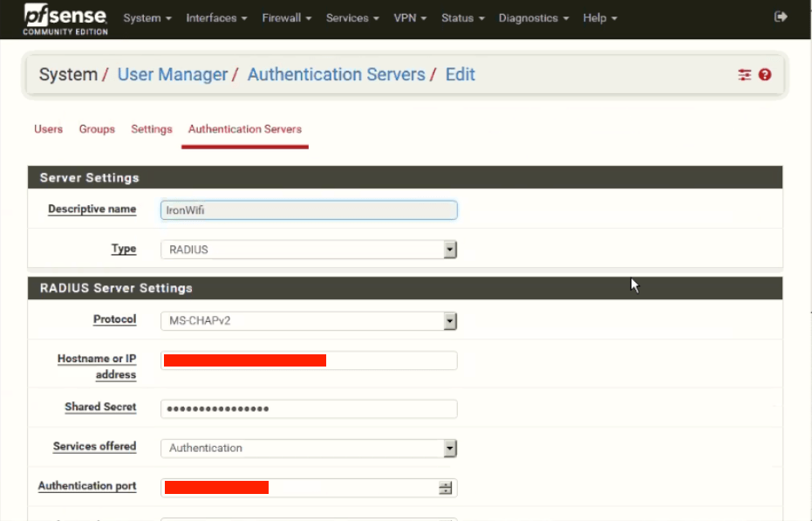Open the Help menu
Viewport: 812px width, 521px height.
[x=599, y=17]
